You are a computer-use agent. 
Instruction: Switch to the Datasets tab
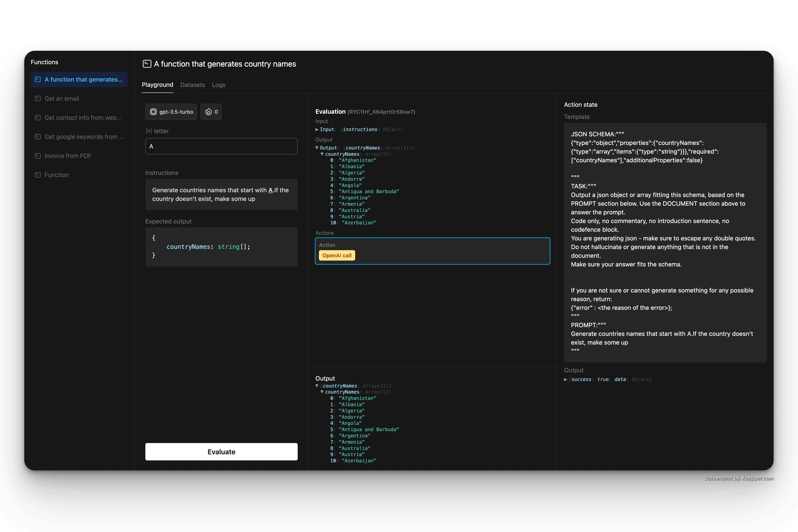(192, 85)
